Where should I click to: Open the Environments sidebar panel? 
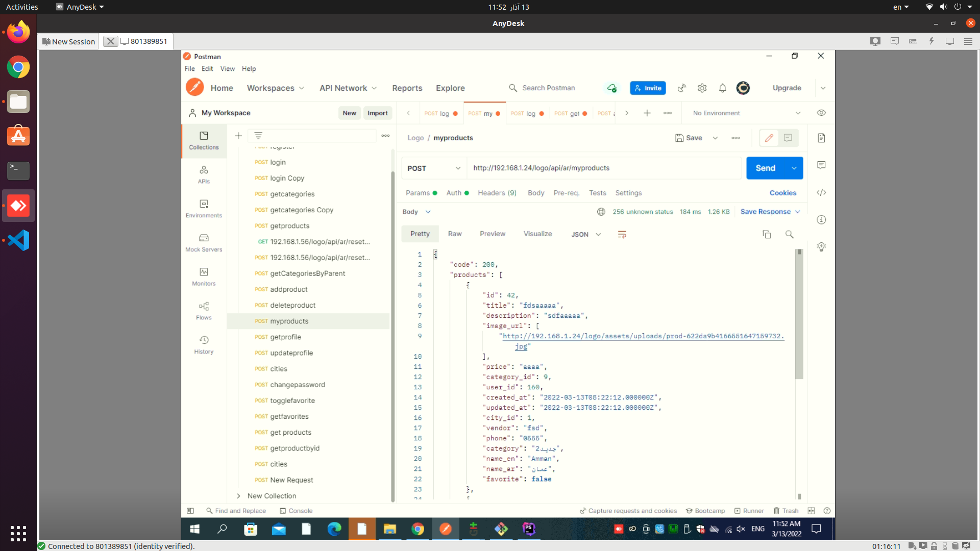pyautogui.click(x=204, y=209)
